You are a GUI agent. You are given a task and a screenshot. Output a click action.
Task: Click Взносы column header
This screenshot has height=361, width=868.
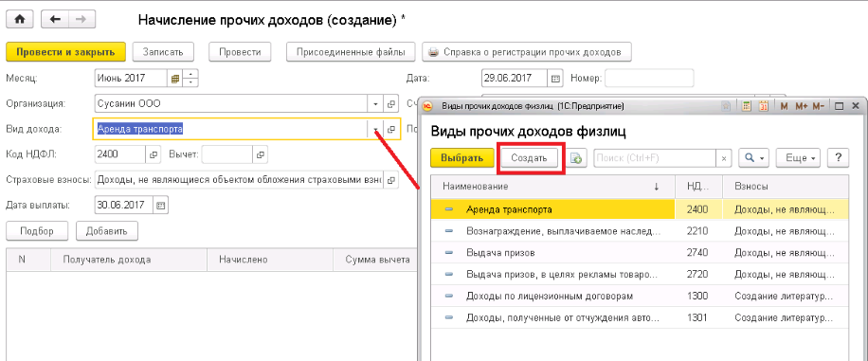click(x=786, y=188)
